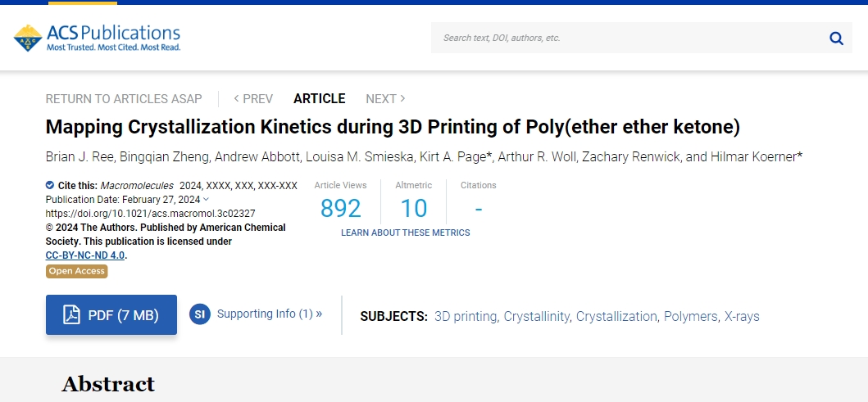Open Supporting Info (1) link

[270, 314]
